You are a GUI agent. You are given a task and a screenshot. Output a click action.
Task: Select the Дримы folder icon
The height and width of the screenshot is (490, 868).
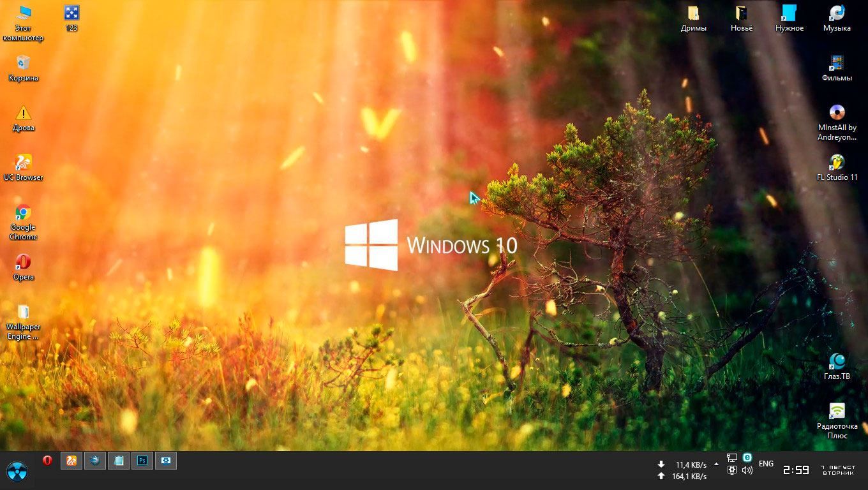[693, 19]
